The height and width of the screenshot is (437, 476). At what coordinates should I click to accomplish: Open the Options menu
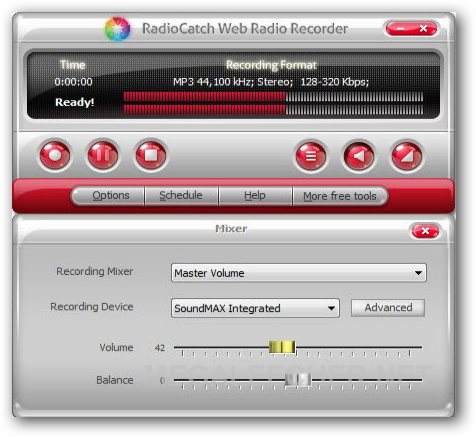(x=111, y=195)
